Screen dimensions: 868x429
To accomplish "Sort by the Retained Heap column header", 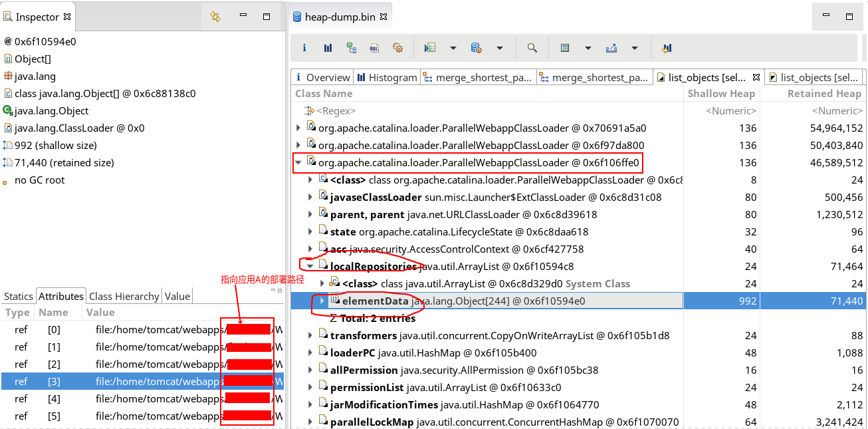I will 823,94.
